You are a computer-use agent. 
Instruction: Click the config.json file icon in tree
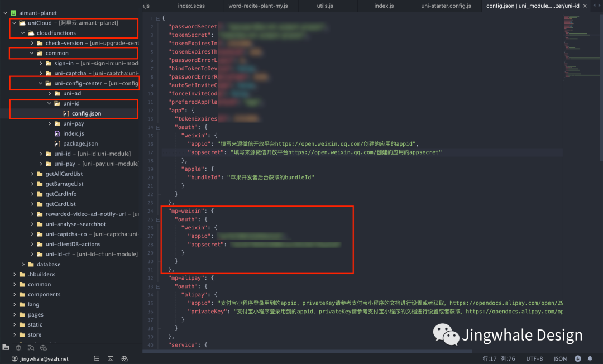[x=66, y=113]
